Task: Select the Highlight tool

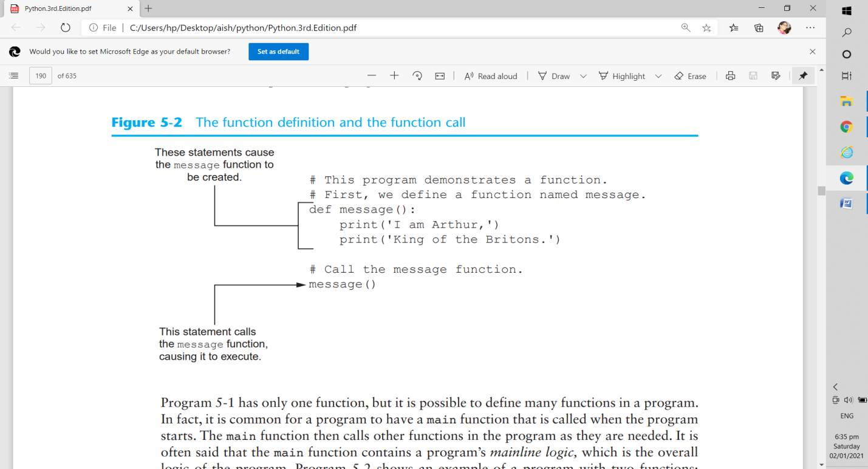Action: point(622,76)
